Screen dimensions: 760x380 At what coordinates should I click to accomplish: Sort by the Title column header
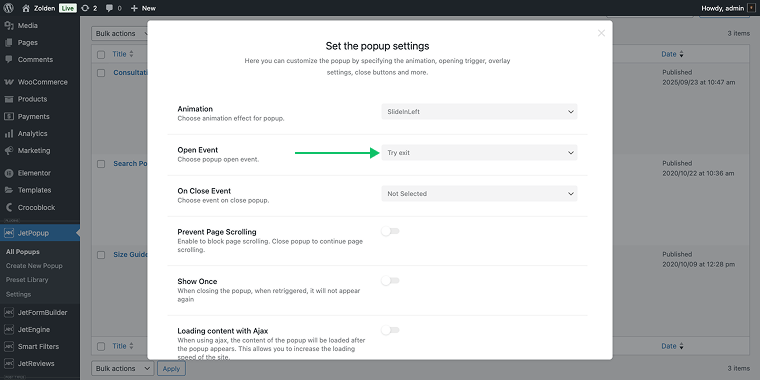point(123,54)
